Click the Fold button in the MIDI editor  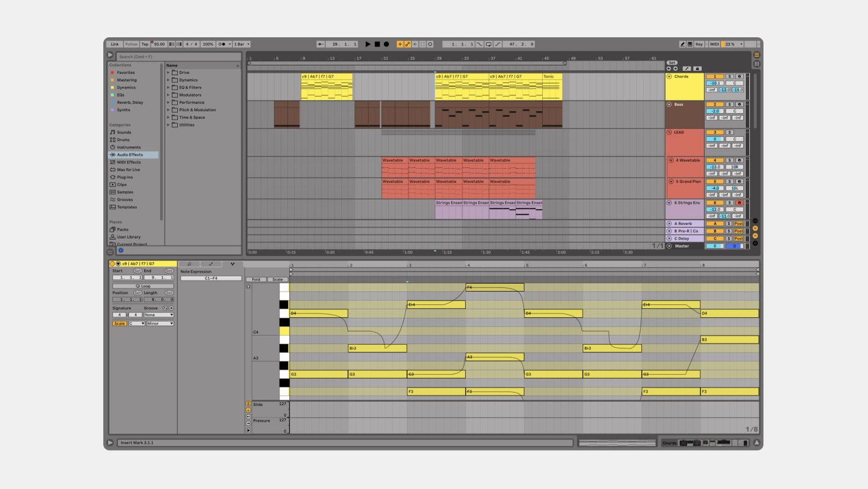pos(256,279)
